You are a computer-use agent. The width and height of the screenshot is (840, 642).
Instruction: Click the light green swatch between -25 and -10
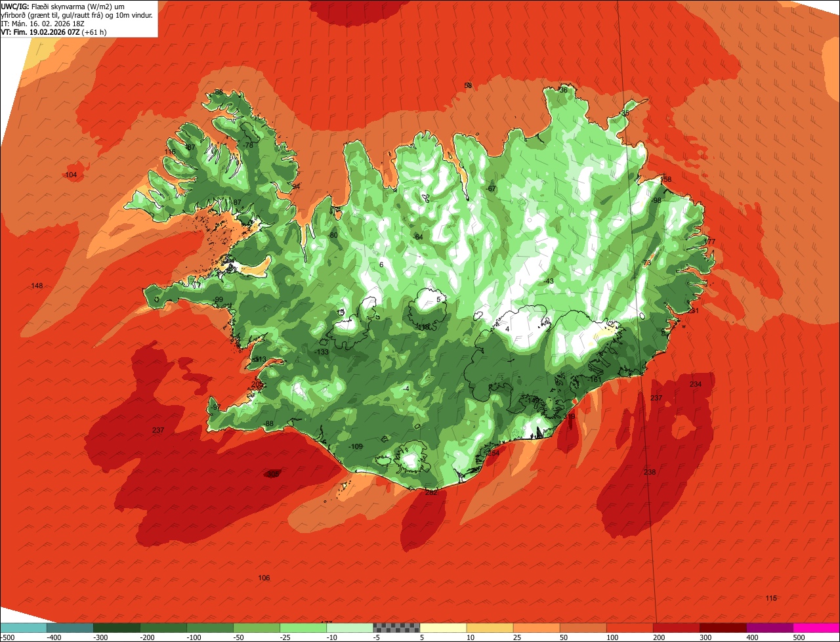coord(303,628)
